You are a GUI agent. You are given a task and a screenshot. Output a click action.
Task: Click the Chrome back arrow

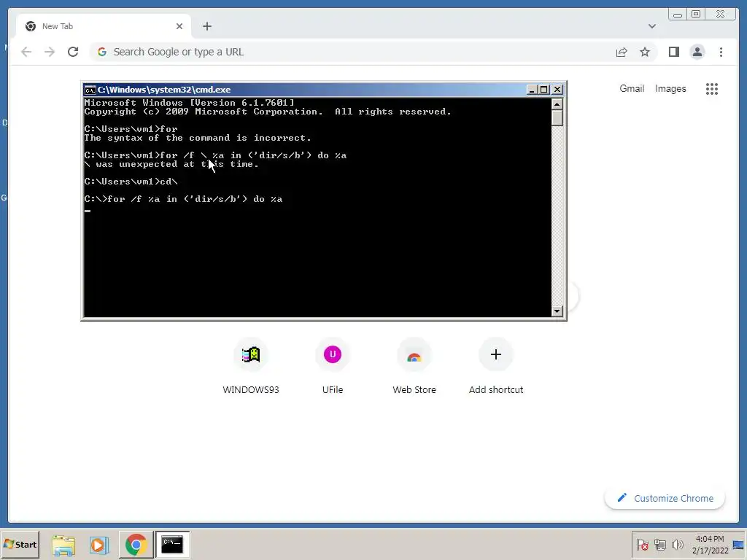(26, 52)
